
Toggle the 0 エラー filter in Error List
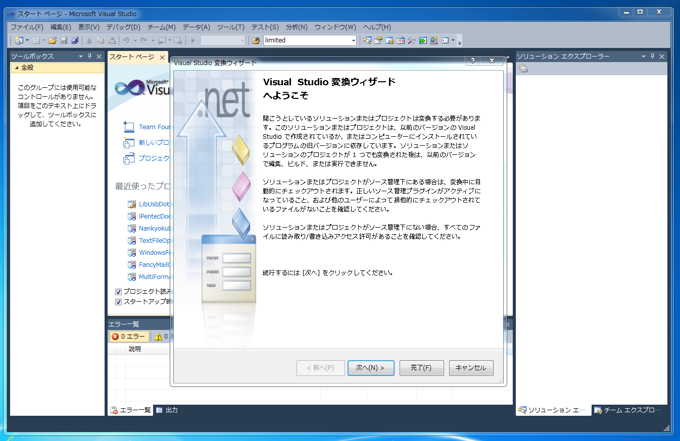[x=129, y=336]
